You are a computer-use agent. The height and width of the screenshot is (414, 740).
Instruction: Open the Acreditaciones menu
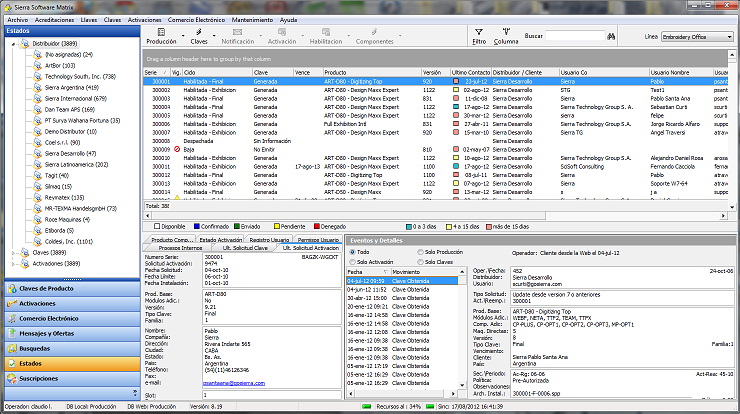[54, 20]
